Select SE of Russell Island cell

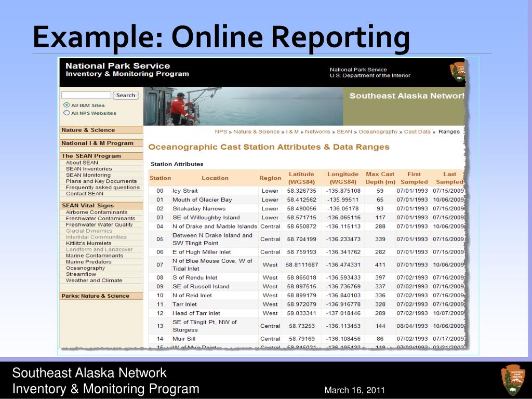pos(201,286)
